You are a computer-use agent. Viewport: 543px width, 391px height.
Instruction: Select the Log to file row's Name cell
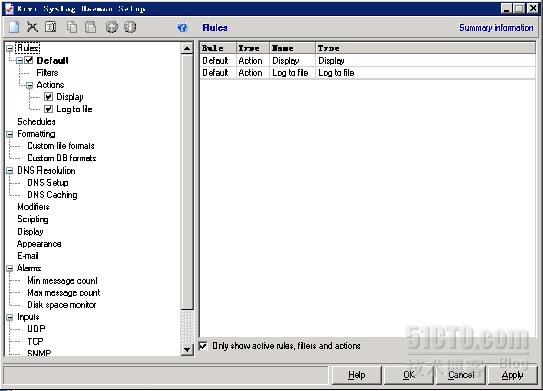[x=293, y=73]
